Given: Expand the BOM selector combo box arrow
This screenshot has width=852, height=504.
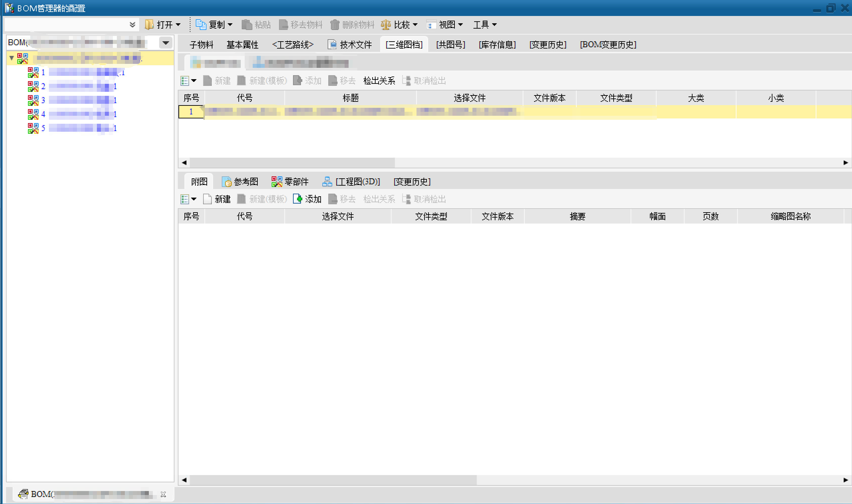Looking at the screenshot, I should [165, 43].
